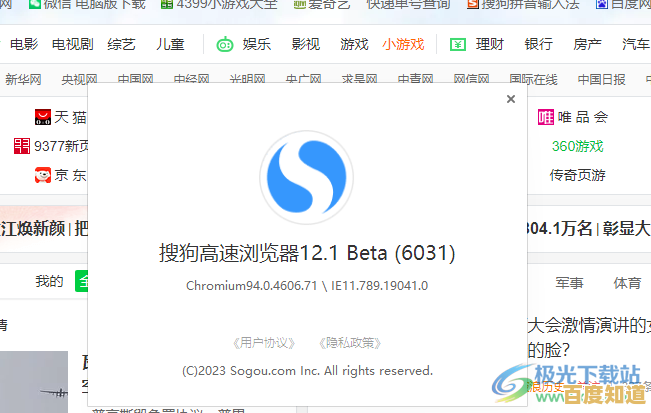Click the green 娱乐 category icon

click(225, 44)
